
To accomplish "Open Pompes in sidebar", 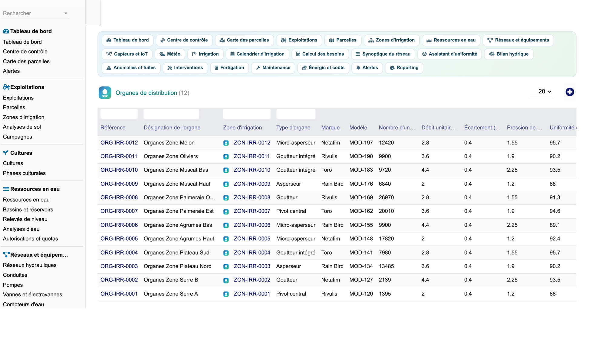I will pyautogui.click(x=13, y=285).
